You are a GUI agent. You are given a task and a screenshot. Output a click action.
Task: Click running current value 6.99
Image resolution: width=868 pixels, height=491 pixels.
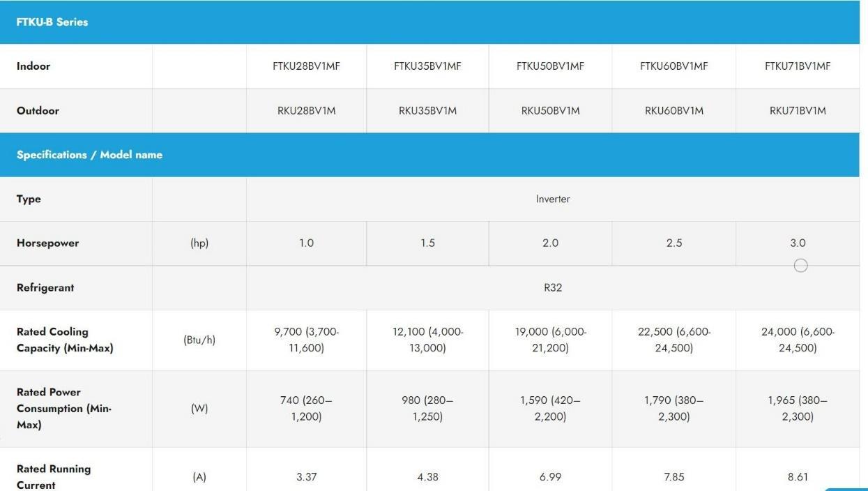click(550, 478)
